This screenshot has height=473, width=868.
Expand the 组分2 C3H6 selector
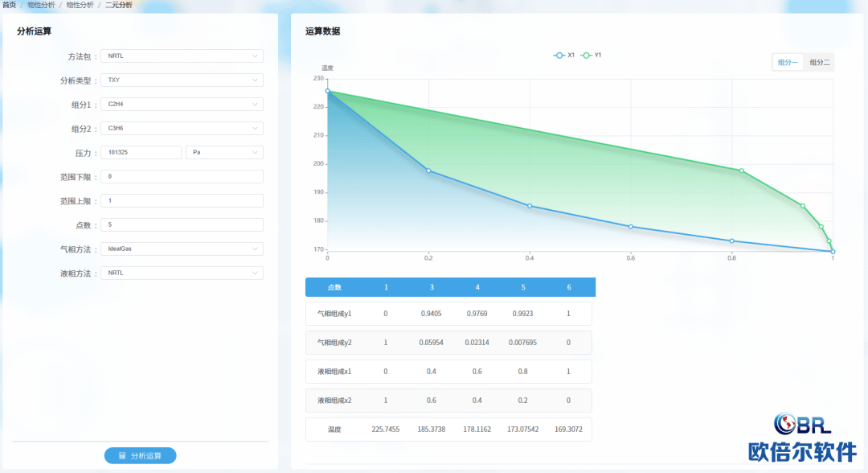pyautogui.click(x=182, y=129)
